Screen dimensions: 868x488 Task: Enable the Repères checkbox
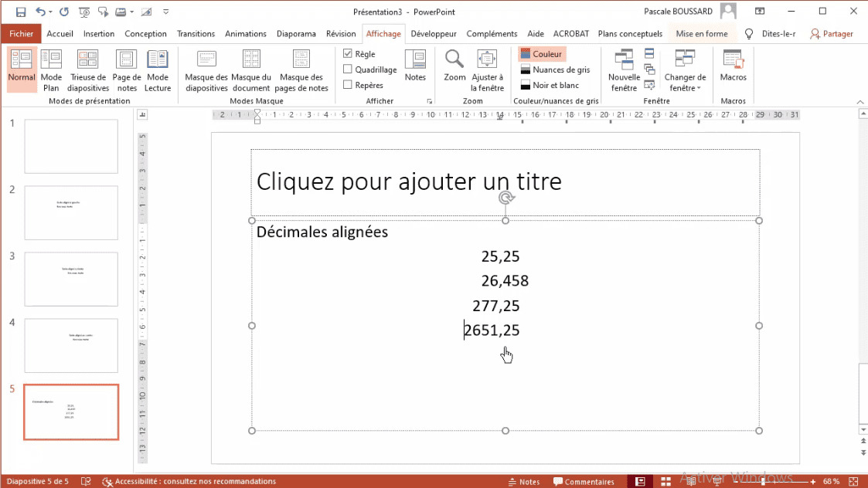click(348, 85)
